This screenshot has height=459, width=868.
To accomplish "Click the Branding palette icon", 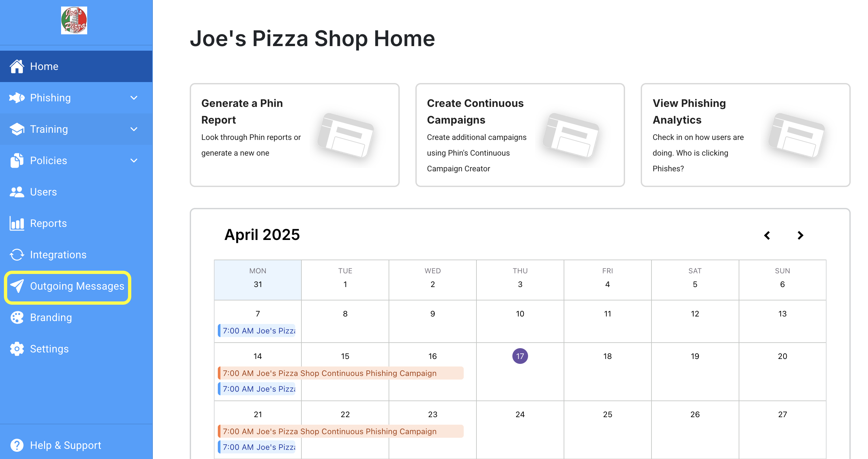I will coord(17,317).
